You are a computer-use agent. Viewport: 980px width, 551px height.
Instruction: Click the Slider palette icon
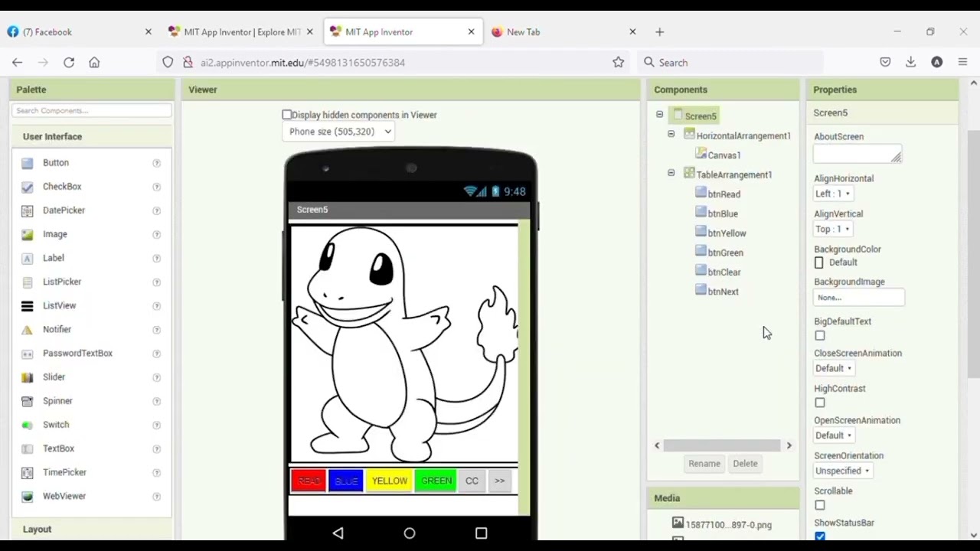click(28, 377)
